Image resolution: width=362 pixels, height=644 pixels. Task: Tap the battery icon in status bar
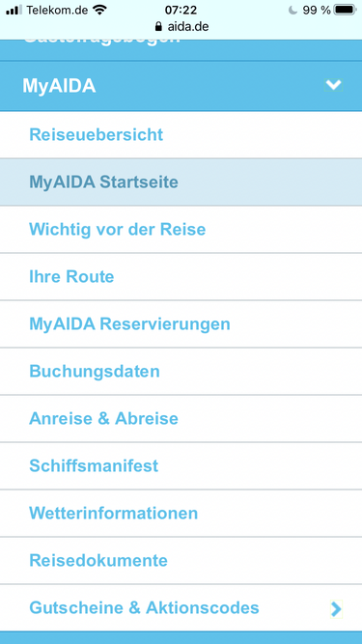click(345, 10)
